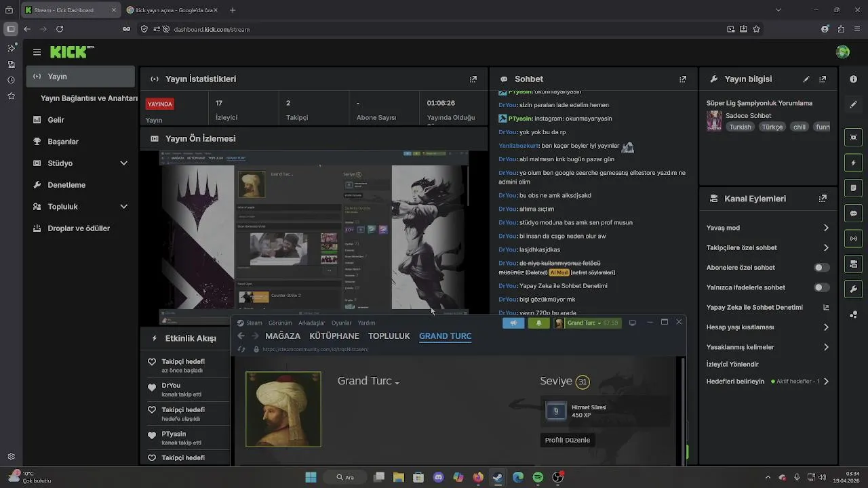Viewport: 868px width, 488px height.
Task: Pop out the Yayın İstatistikleri panel
Action: click(x=473, y=79)
